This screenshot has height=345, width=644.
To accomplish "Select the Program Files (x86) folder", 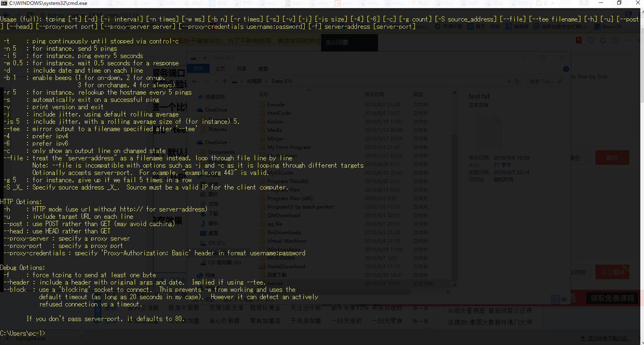I will pos(290,198).
